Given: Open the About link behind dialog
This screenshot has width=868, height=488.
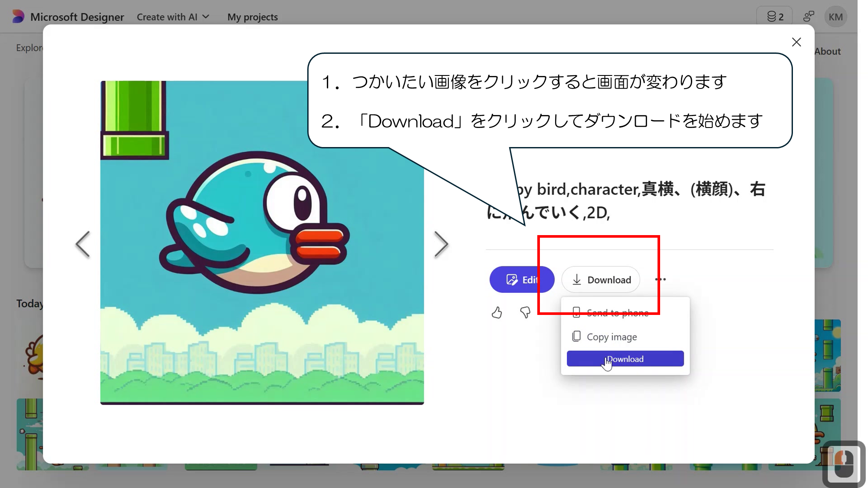Looking at the screenshot, I should [x=827, y=51].
